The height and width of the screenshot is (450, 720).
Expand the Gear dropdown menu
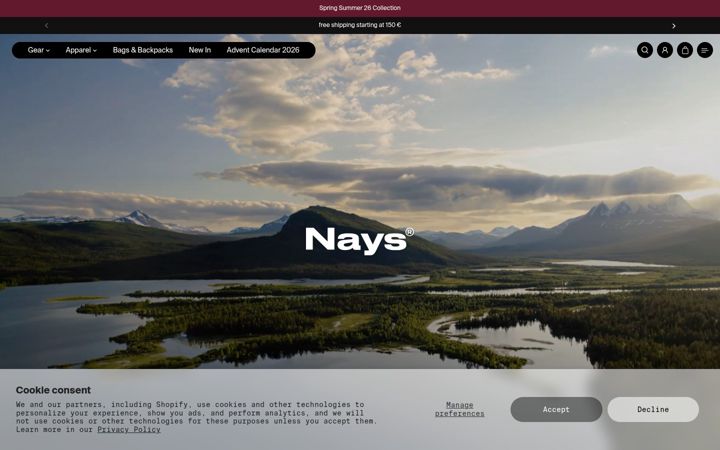pos(39,50)
